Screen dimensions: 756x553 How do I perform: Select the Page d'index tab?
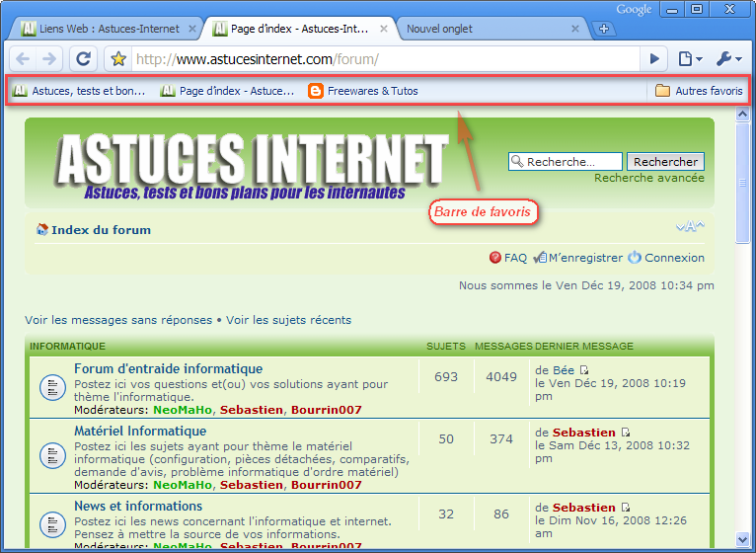click(x=299, y=29)
